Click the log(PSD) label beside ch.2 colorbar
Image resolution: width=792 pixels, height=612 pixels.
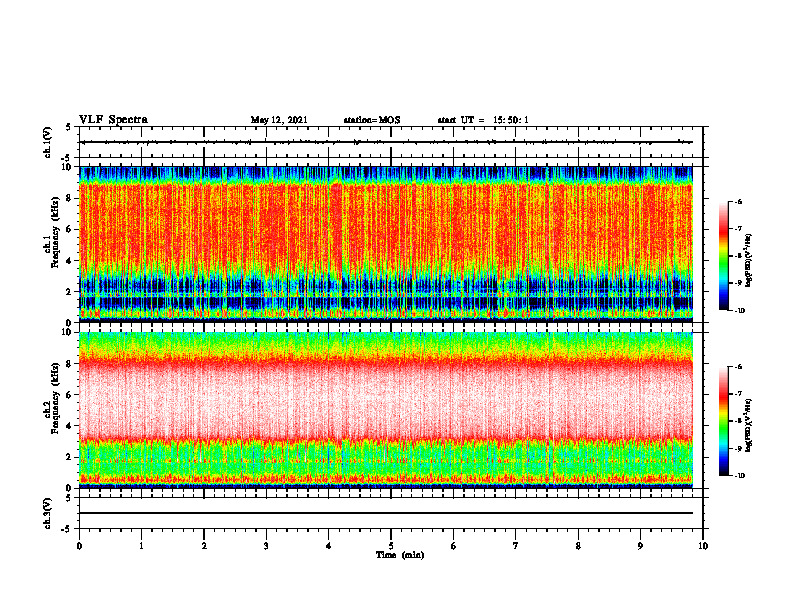pyautogui.click(x=749, y=425)
